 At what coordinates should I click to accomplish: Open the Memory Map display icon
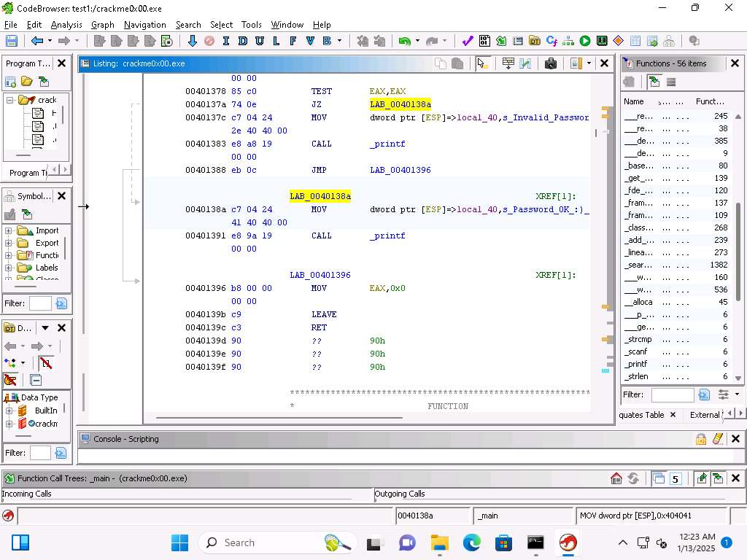pos(601,42)
